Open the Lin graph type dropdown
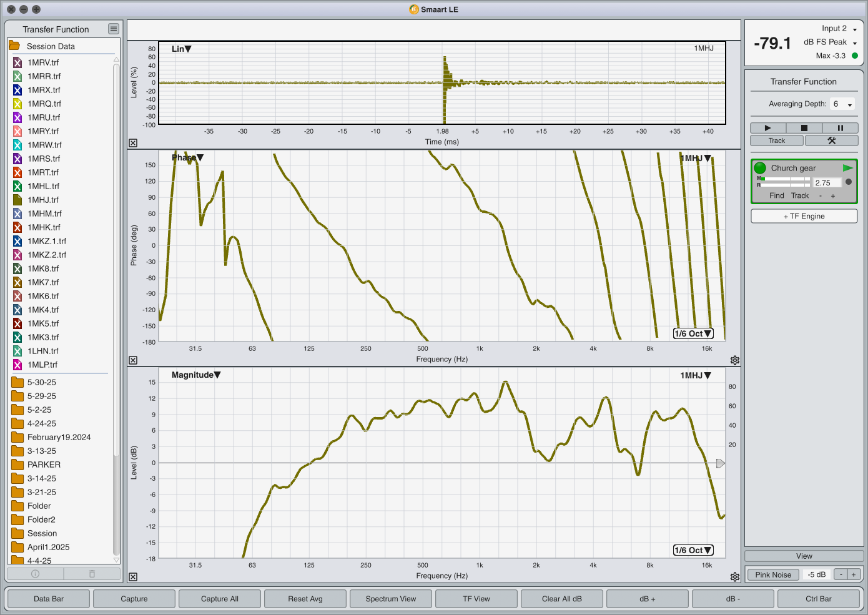This screenshot has height=615, width=868. (182, 49)
